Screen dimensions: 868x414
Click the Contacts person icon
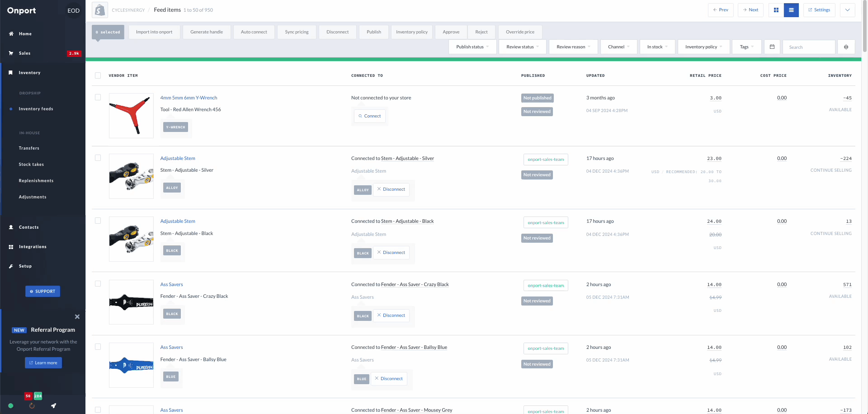coord(11,227)
